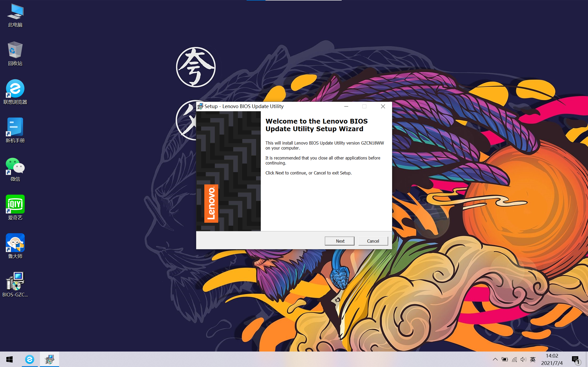The height and width of the screenshot is (367, 588).
Task: Click the Setup title bar installer icon
Action: [200, 106]
